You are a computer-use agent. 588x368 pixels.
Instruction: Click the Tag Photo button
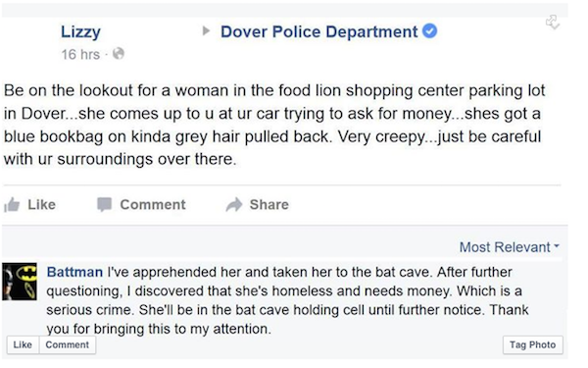click(x=532, y=344)
